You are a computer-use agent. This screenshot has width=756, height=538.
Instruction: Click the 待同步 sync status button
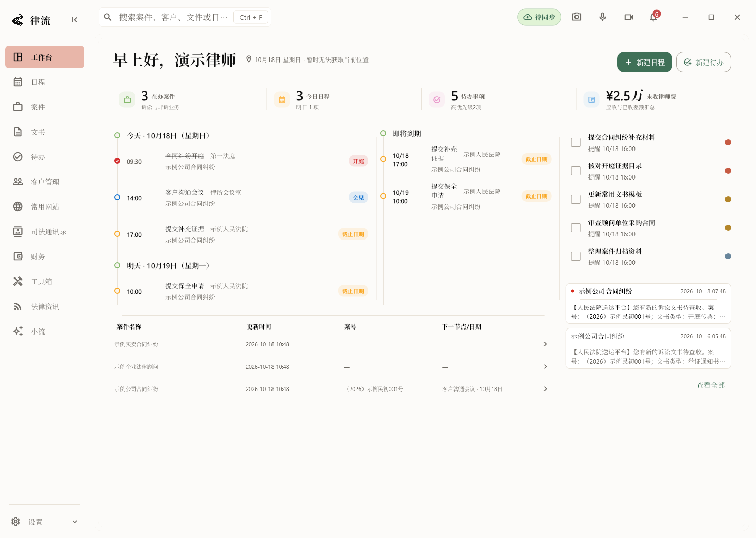point(539,17)
